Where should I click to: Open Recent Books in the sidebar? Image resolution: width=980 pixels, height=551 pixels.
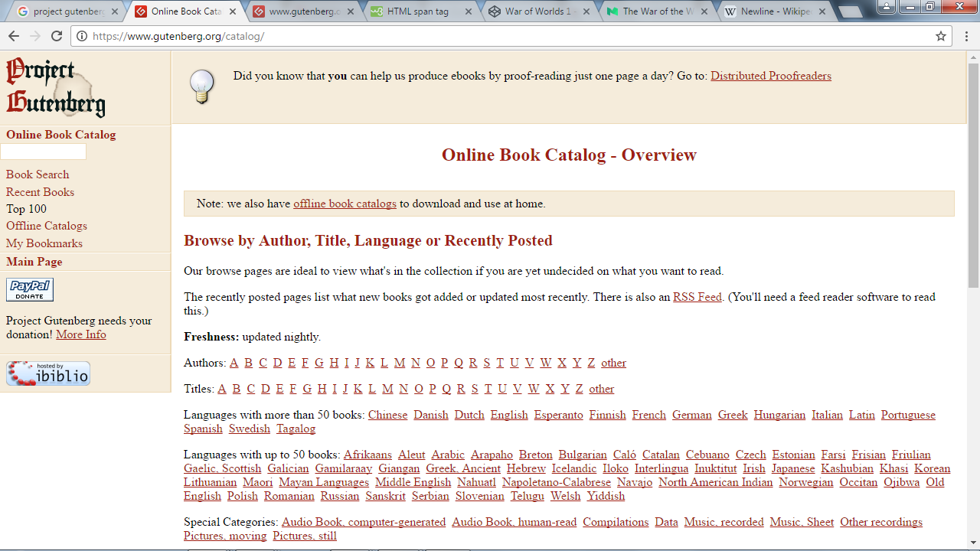(x=40, y=192)
